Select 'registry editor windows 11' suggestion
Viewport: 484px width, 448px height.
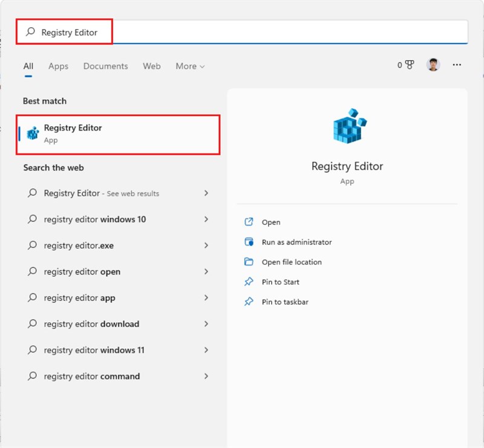(118, 350)
